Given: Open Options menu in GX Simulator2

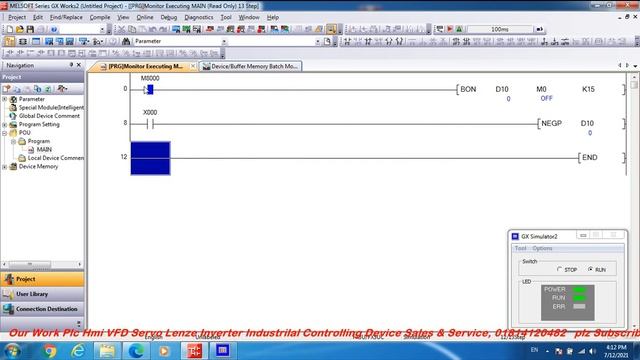Looking at the screenshot, I should 542,248.
